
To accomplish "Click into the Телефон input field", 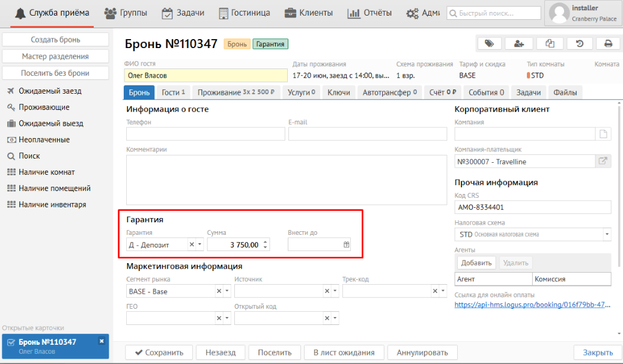I will tap(205, 134).
